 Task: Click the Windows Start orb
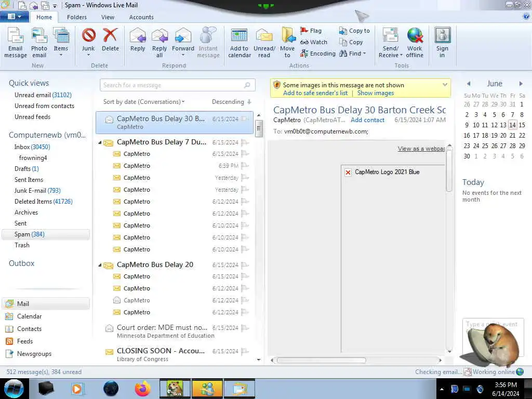[x=14, y=389]
